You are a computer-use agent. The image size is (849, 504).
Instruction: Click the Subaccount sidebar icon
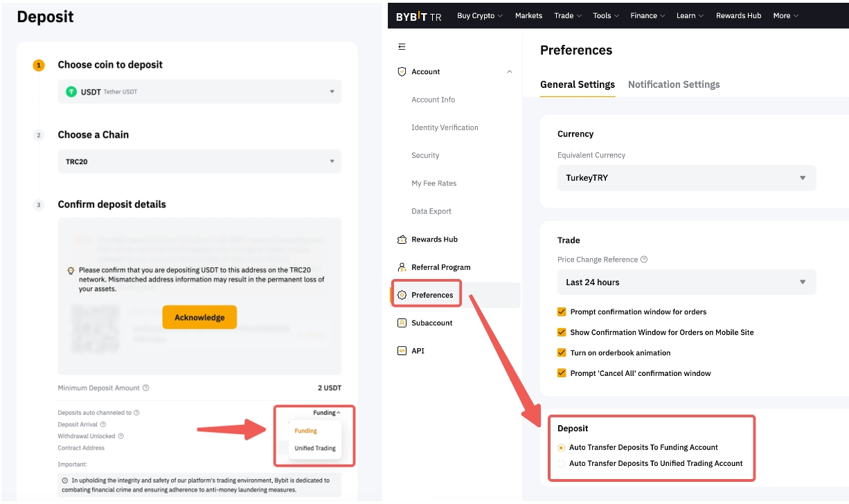(402, 323)
